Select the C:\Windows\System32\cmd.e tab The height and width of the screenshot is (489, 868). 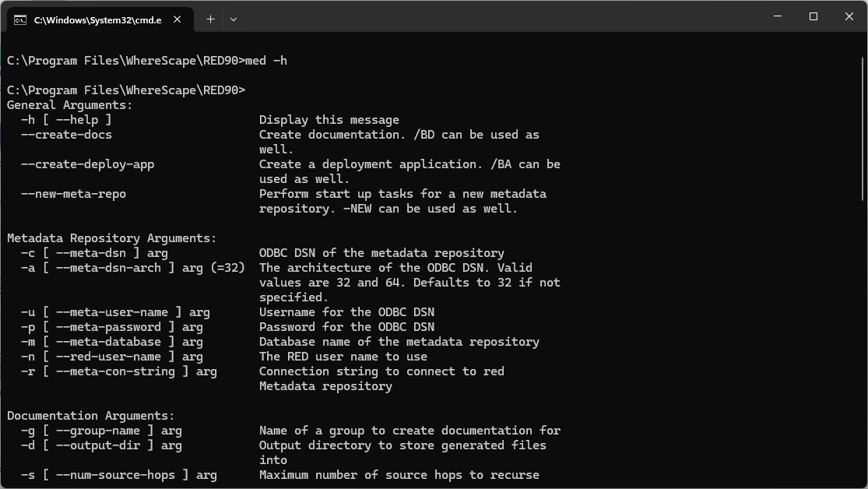tap(97, 20)
